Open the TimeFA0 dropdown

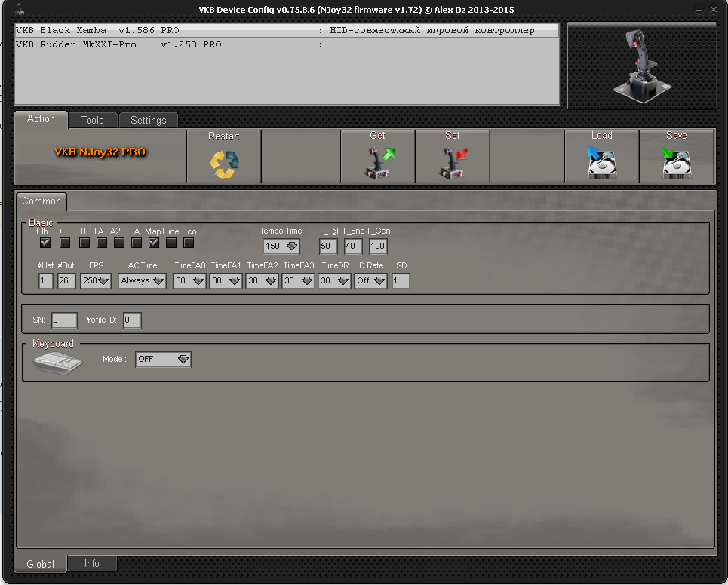click(189, 280)
